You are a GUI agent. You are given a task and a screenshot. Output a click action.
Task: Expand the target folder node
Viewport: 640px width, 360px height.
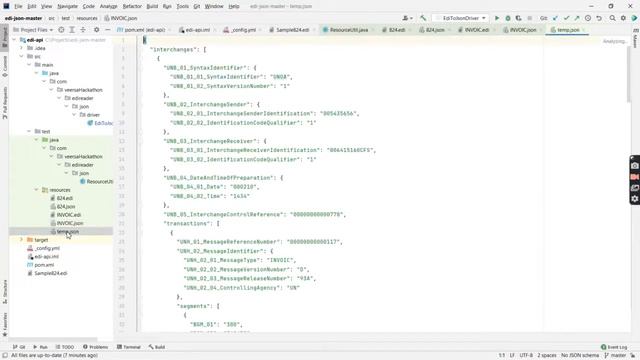(22, 240)
